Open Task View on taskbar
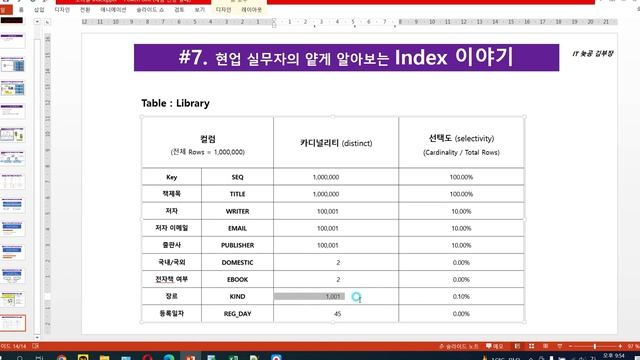The height and width of the screenshot is (360, 640). [40, 358]
